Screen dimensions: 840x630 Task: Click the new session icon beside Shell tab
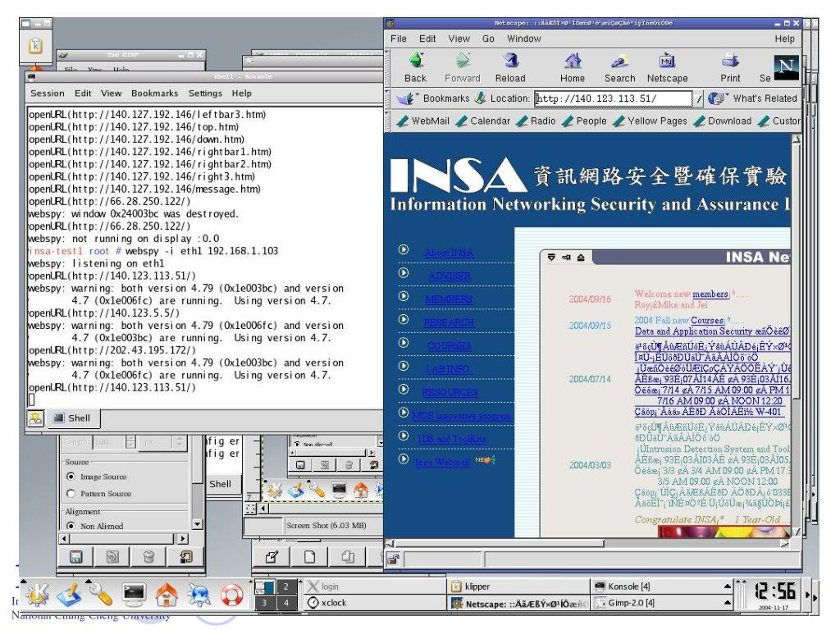[x=35, y=418]
